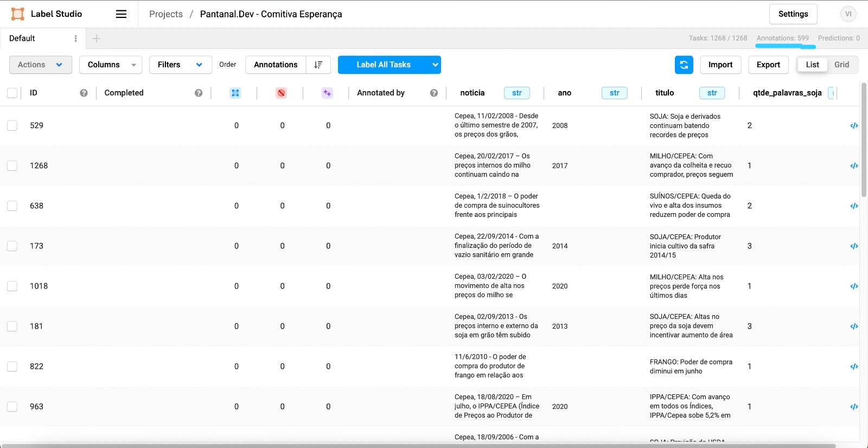Check the box for task 963
Screen dimensions: 868x448
(12, 406)
